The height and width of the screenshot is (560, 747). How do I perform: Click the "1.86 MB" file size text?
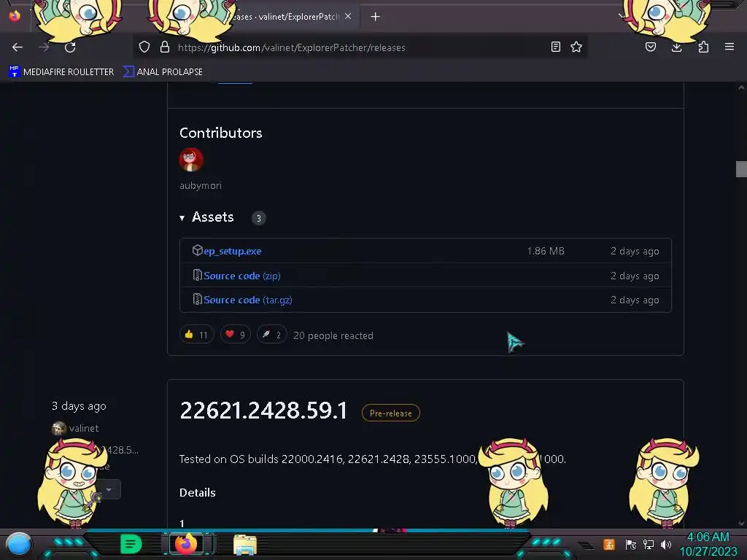pyautogui.click(x=546, y=251)
